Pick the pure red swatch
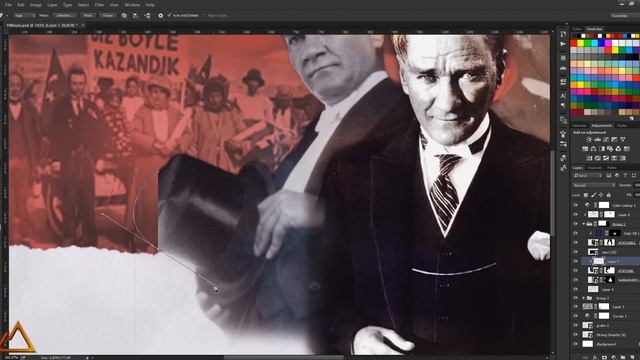Viewport: 640px width, 360px height. click(x=574, y=43)
